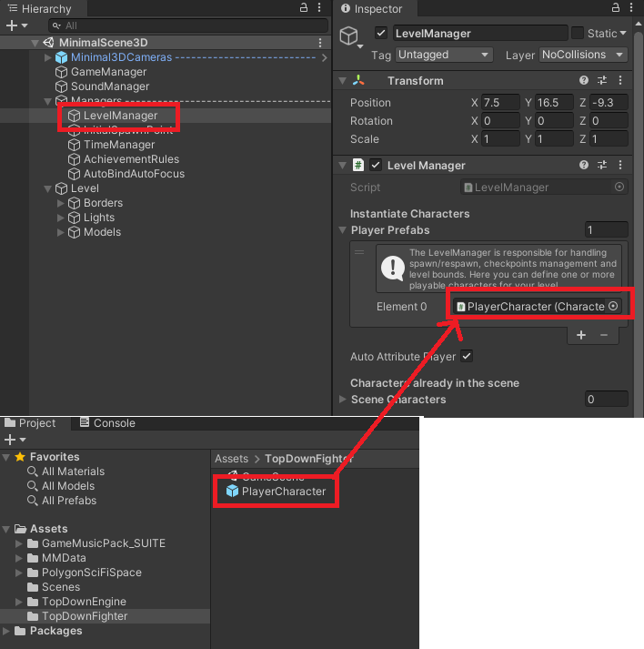The image size is (644, 649).
Task: Toggle the Static checkbox
Action: pos(577,33)
